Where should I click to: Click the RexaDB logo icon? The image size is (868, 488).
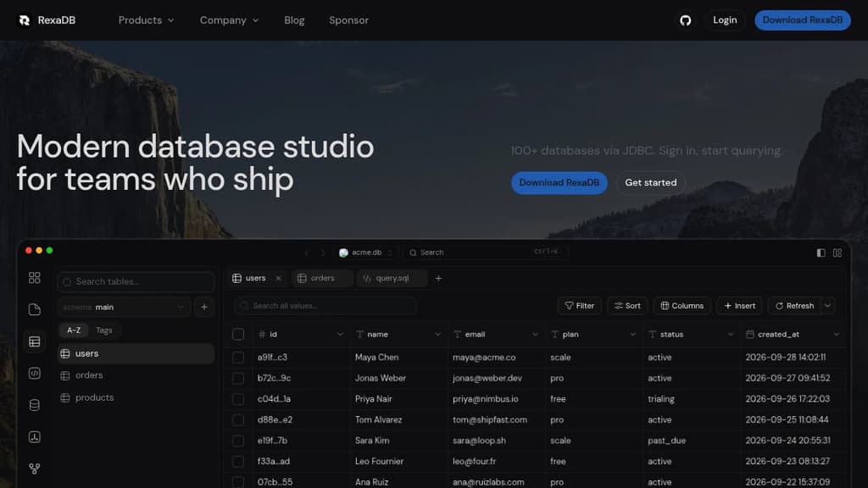click(x=25, y=20)
